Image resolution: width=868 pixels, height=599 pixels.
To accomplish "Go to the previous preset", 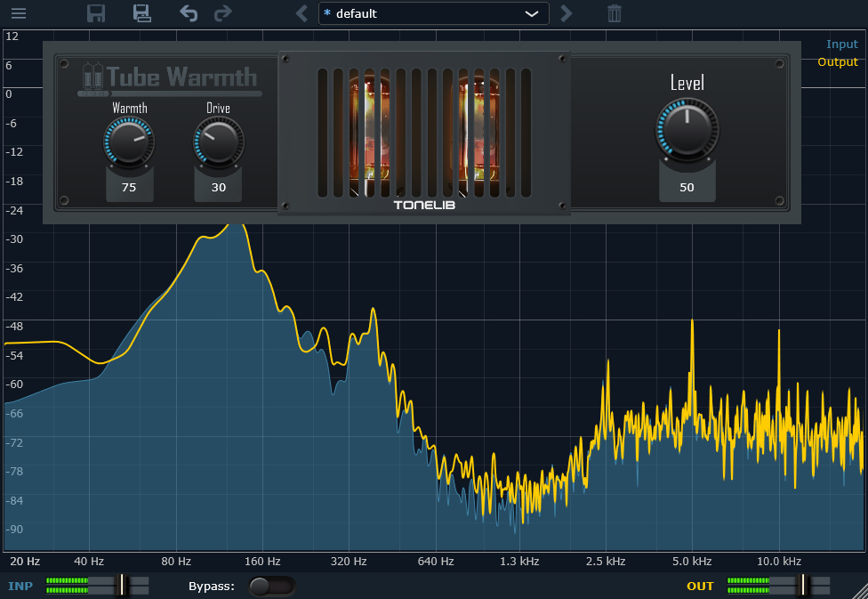I will pos(301,13).
